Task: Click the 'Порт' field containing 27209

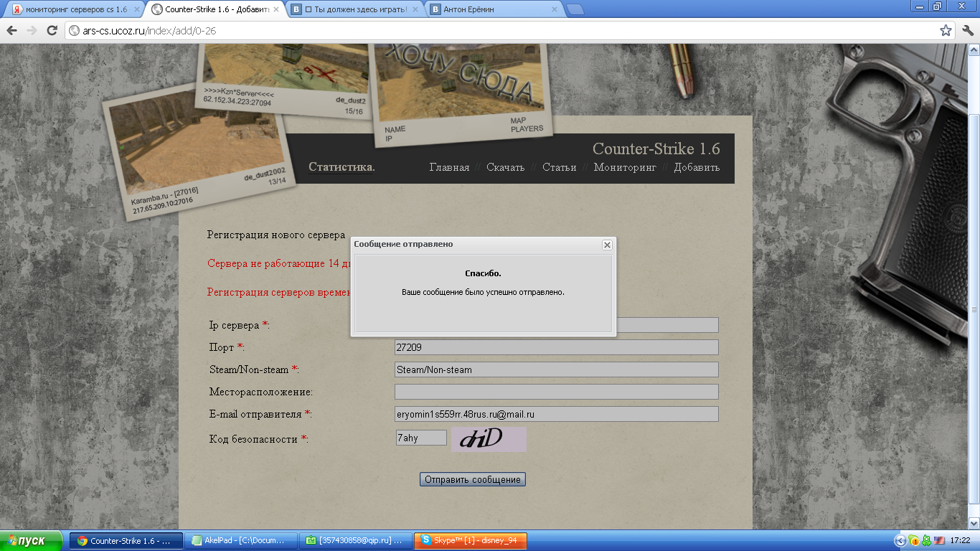Action: pyautogui.click(x=557, y=347)
